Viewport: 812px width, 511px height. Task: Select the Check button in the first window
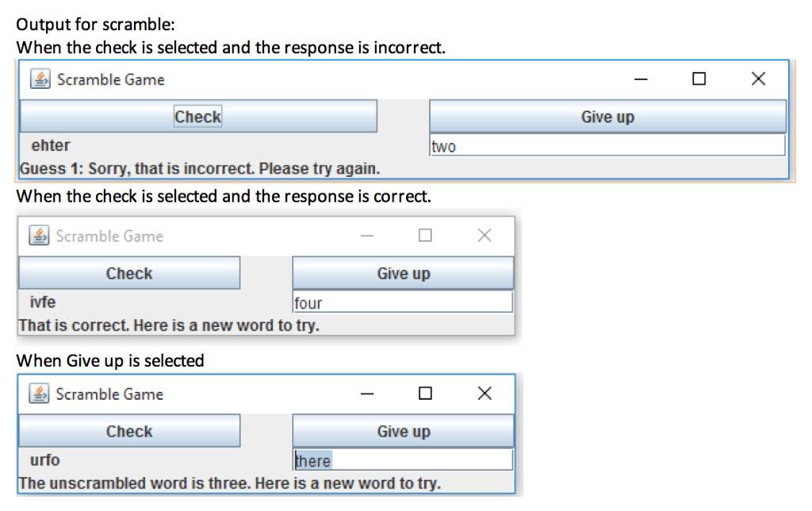197,116
